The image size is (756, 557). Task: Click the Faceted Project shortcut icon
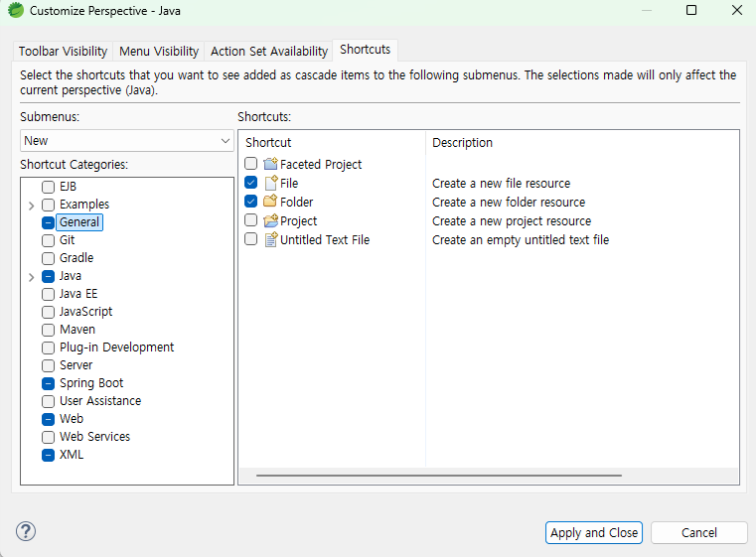(x=270, y=164)
